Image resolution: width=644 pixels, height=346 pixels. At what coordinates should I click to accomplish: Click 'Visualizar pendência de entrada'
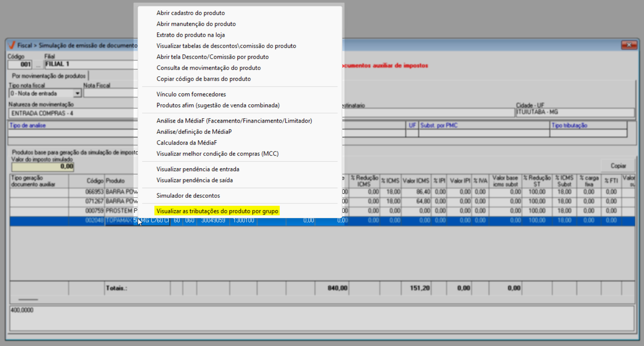(x=198, y=169)
